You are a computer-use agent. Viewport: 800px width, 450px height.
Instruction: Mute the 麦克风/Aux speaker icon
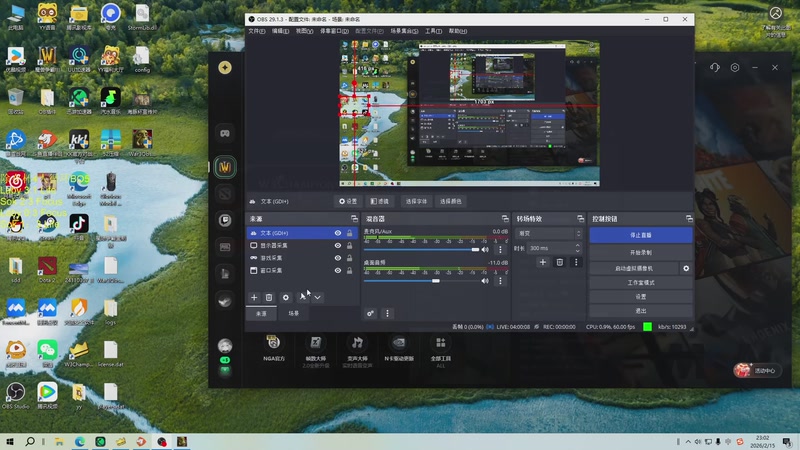pyautogui.click(x=485, y=249)
